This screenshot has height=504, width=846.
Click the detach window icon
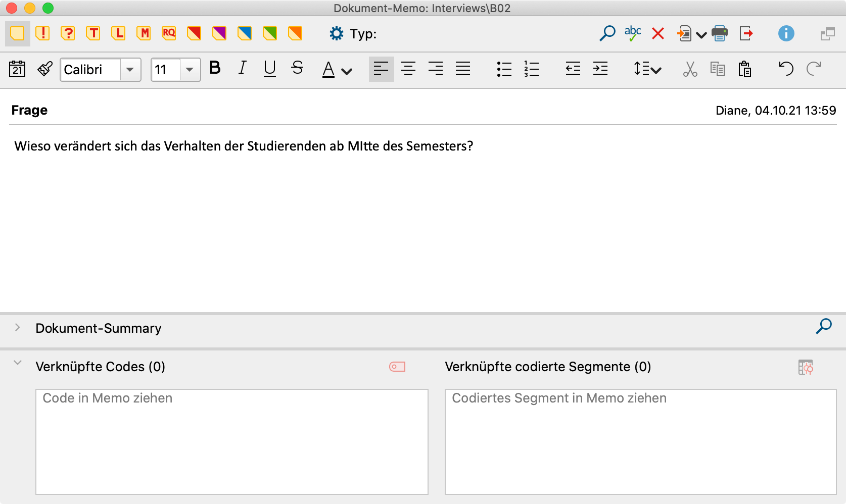click(x=828, y=34)
